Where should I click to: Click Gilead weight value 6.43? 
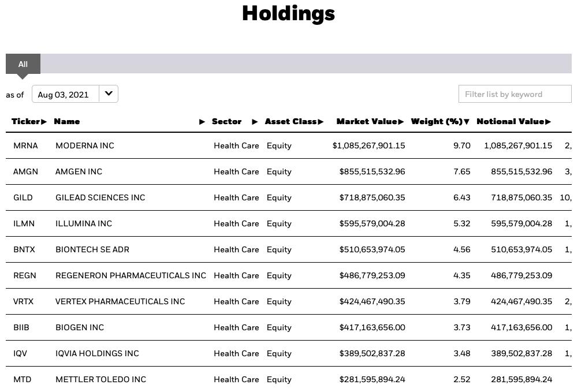(462, 197)
